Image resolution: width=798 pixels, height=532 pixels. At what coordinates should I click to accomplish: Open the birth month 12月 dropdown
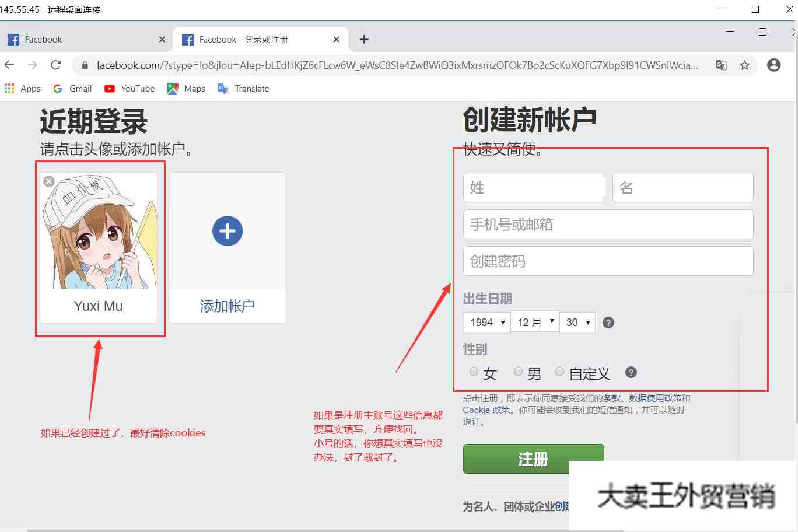(x=535, y=322)
